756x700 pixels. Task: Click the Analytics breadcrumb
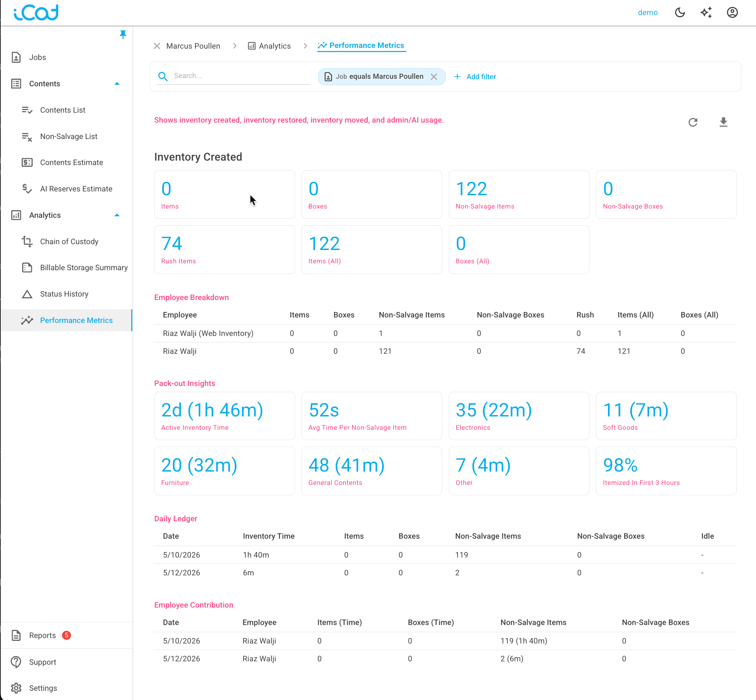tap(275, 46)
